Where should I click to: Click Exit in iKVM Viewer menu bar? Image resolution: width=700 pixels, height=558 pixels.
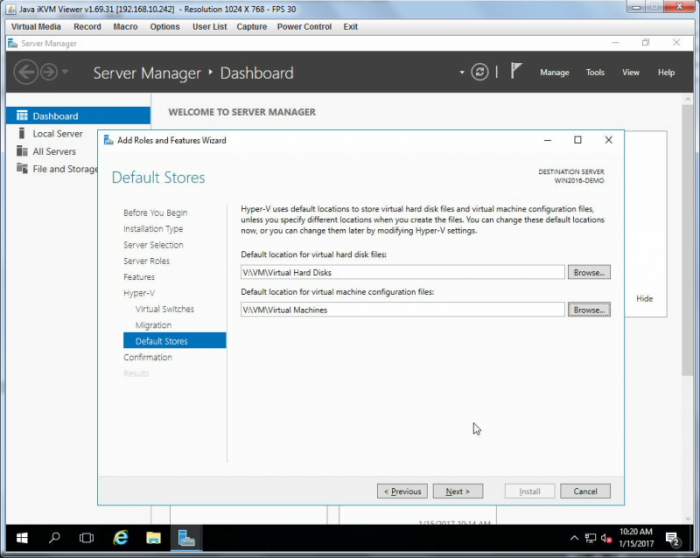350,27
